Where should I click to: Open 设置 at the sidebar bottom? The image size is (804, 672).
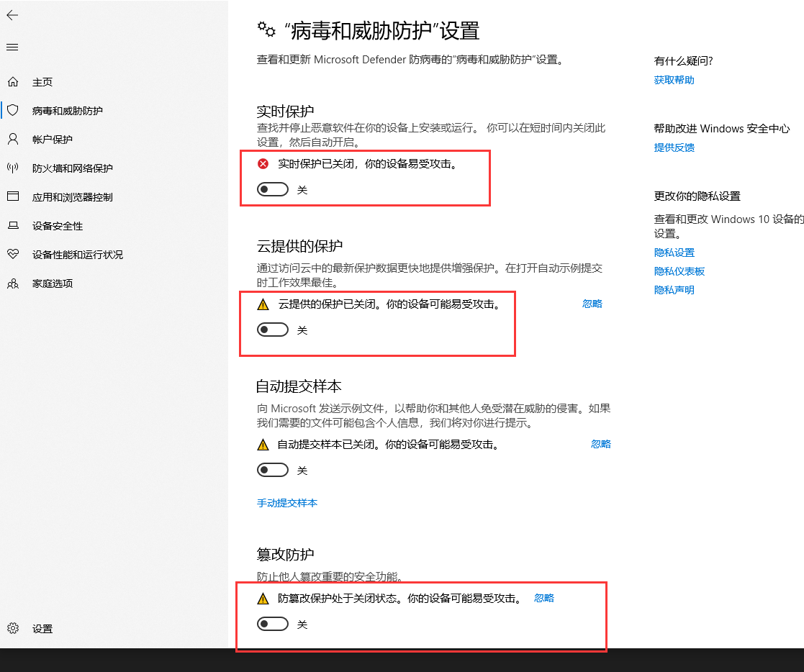[x=42, y=629]
